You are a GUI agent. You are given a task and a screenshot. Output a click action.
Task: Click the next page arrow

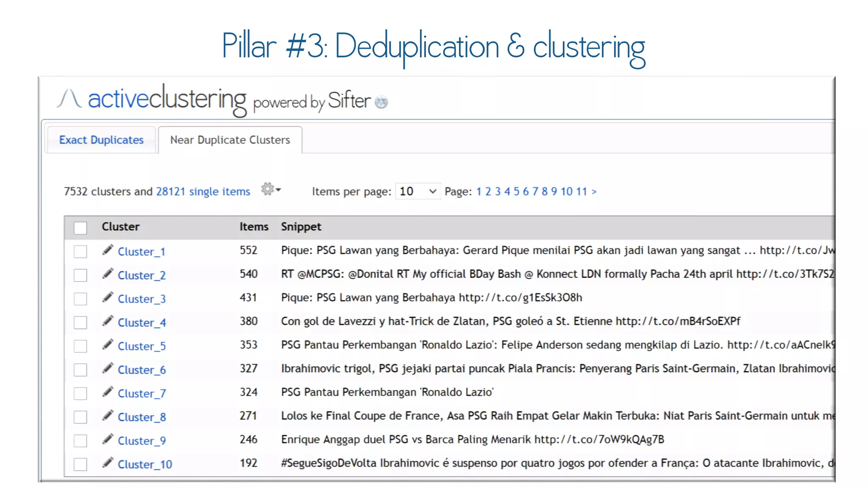tap(594, 192)
